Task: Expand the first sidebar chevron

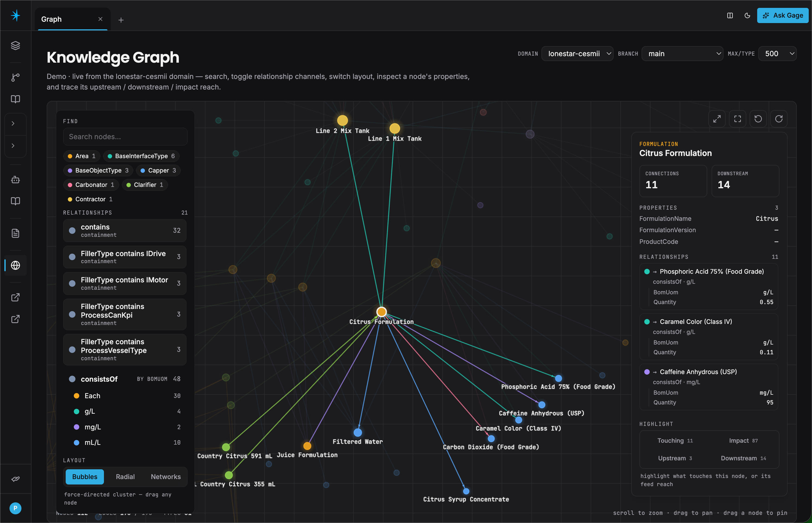Action: point(13,123)
